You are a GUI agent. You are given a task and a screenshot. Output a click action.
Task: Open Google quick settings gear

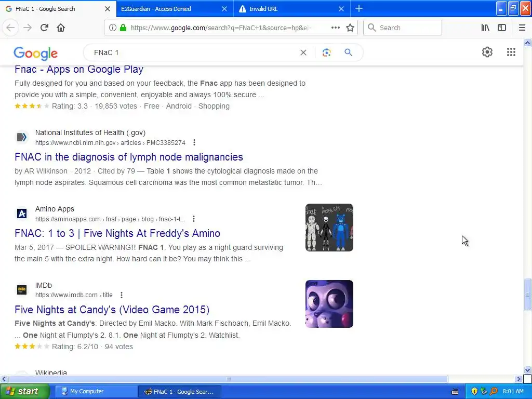tap(487, 52)
